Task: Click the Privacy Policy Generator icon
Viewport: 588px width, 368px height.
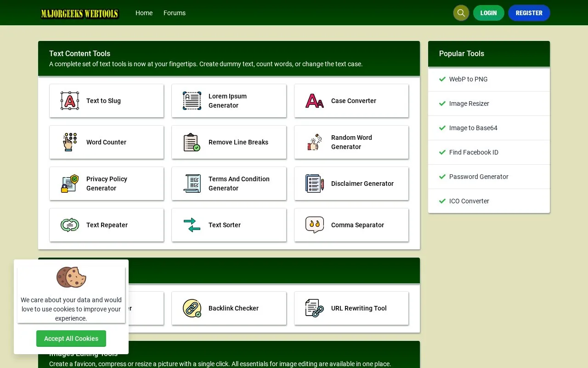Action: 70,184
